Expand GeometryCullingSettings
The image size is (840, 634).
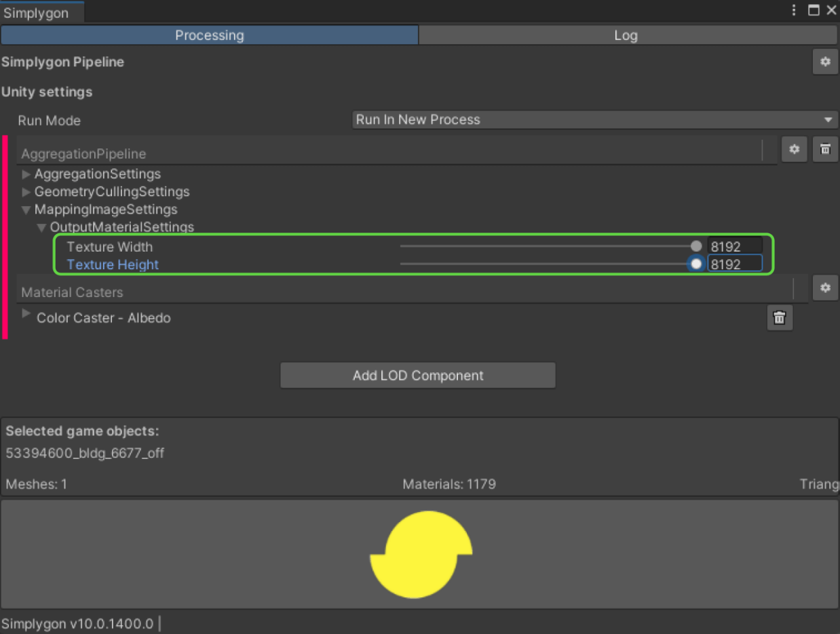pyautogui.click(x=26, y=192)
